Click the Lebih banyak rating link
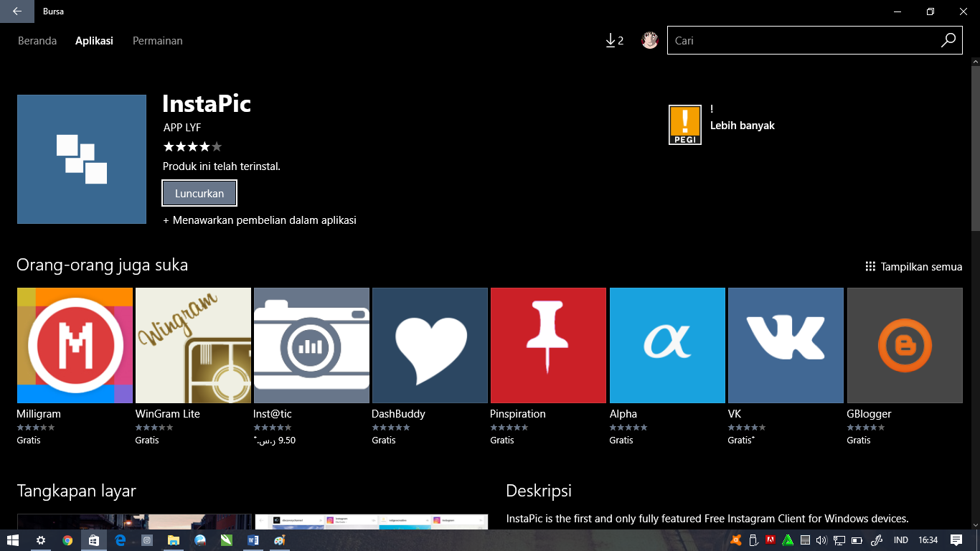 (742, 126)
